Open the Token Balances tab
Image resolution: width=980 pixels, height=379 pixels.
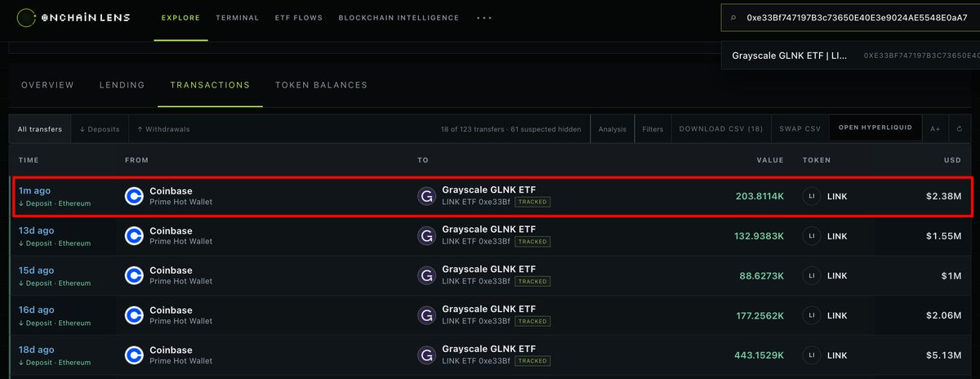pyautogui.click(x=321, y=85)
